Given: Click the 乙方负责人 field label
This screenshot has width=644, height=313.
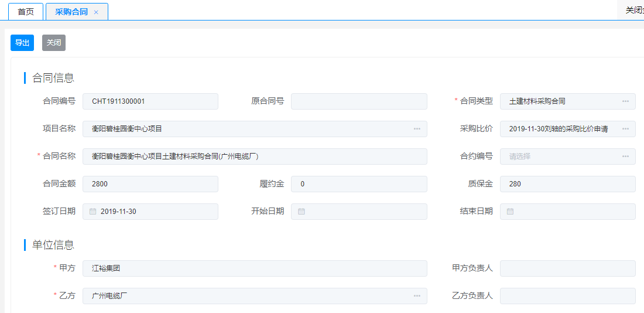Looking at the screenshot, I should pyautogui.click(x=472, y=295).
